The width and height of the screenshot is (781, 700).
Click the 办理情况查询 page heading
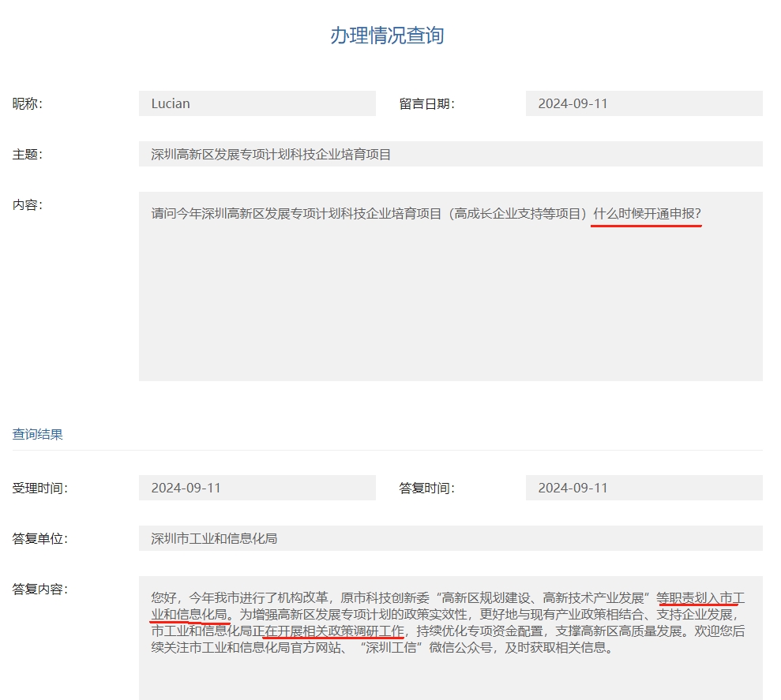pos(387,36)
